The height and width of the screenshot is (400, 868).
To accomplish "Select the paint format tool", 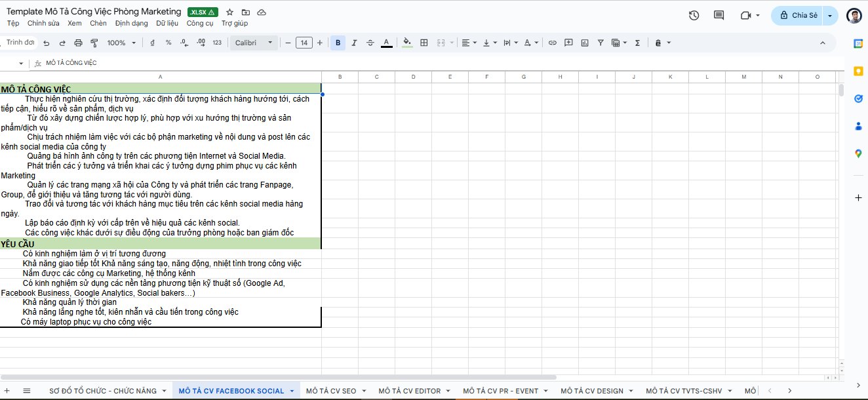I will [x=94, y=43].
